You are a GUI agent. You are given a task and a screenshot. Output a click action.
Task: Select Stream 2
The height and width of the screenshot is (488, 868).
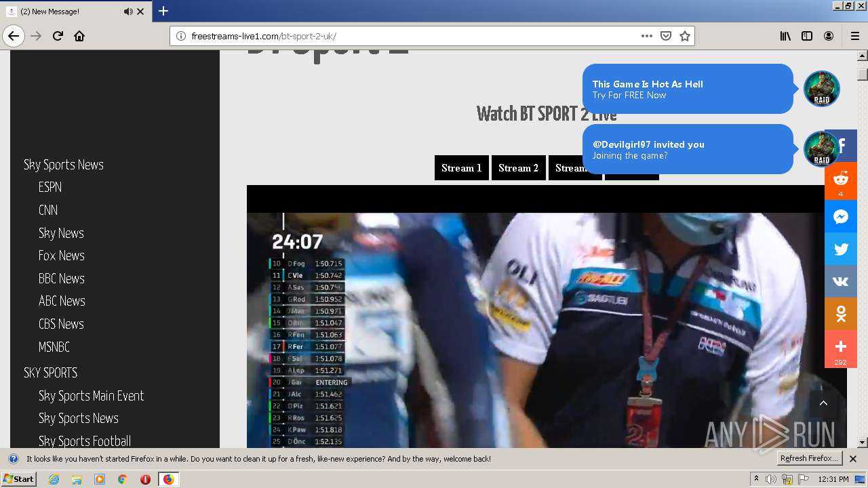pyautogui.click(x=519, y=168)
